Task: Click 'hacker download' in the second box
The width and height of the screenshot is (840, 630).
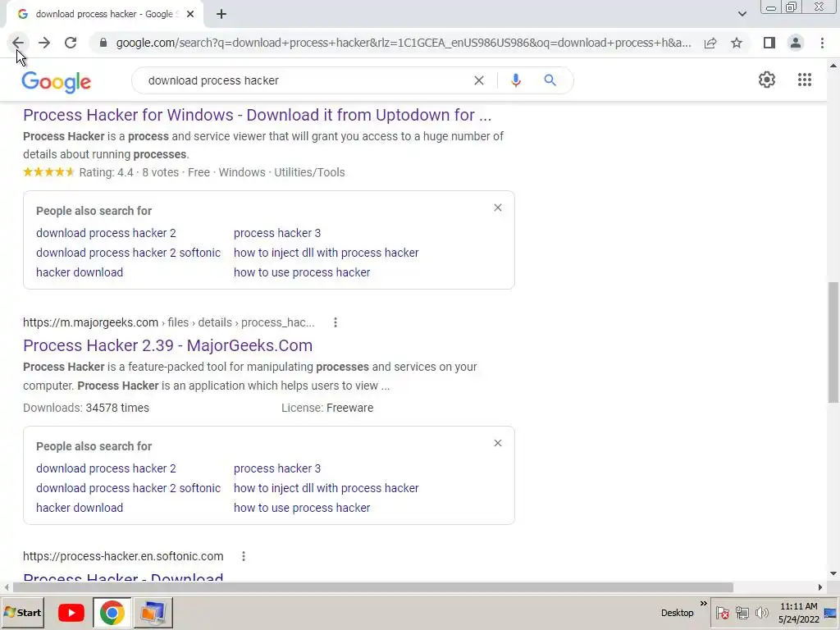Action: point(80,508)
